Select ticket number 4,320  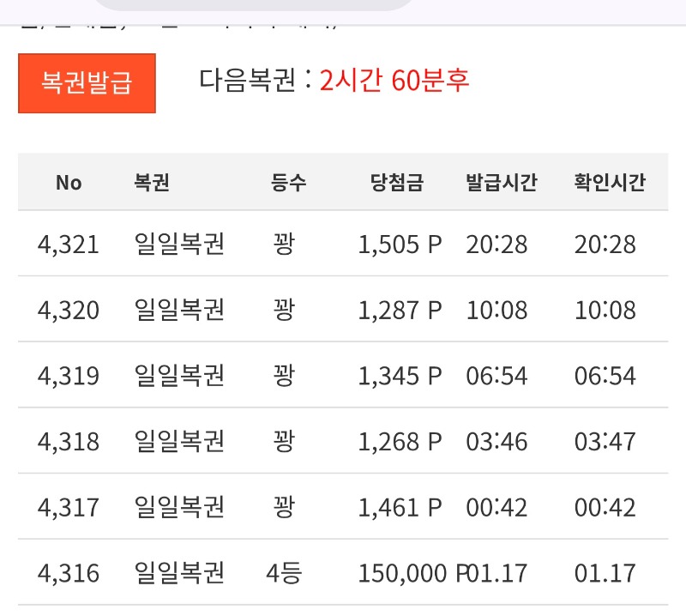tap(69, 310)
